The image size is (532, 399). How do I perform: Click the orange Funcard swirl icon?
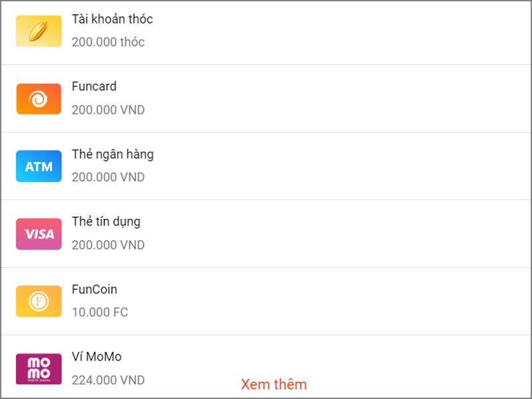point(38,98)
